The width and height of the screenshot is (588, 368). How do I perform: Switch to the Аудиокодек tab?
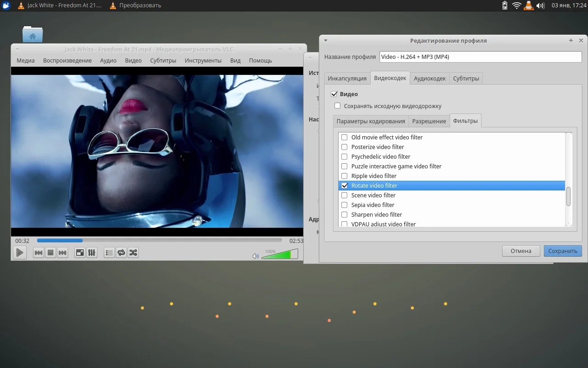(x=430, y=78)
